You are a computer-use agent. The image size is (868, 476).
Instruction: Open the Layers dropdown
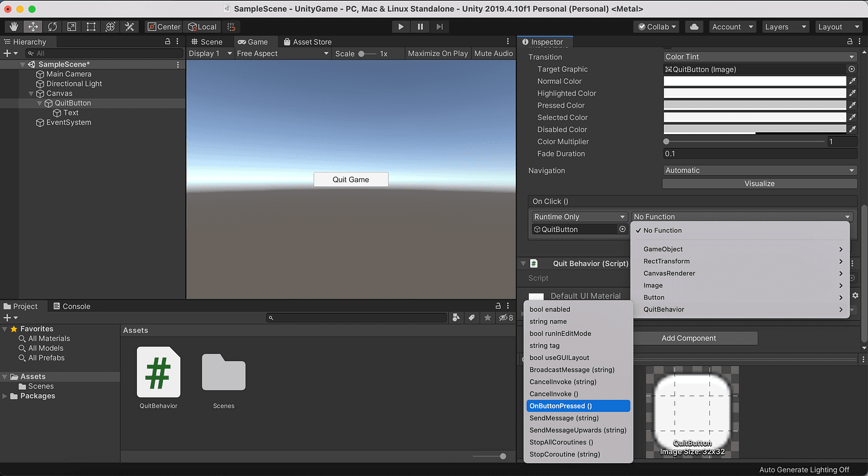pyautogui.click(x=785, y=27)
